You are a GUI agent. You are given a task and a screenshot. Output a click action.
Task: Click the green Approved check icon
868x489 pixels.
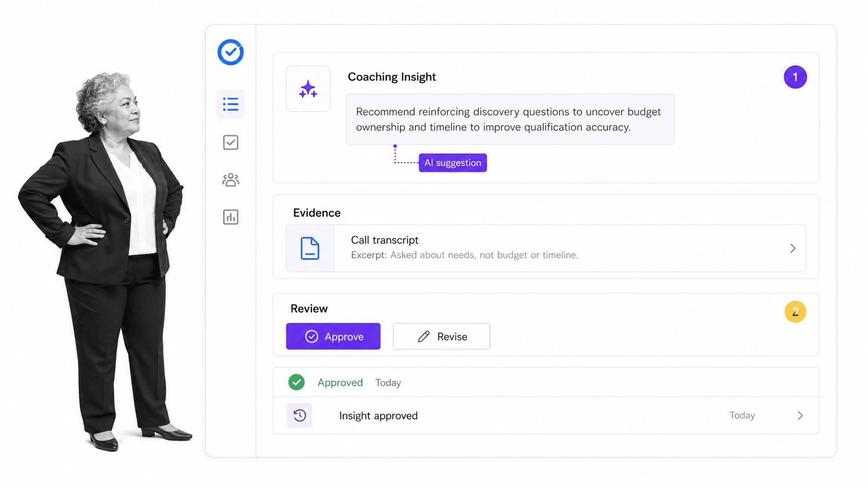point(296,382)
